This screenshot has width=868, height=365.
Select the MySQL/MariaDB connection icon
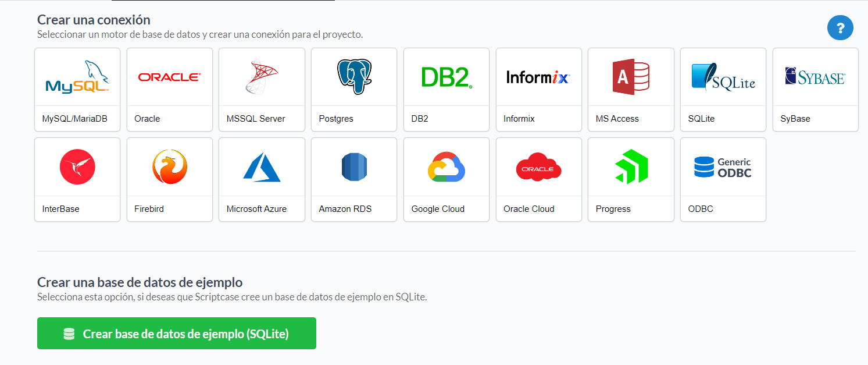coord(77,90)
